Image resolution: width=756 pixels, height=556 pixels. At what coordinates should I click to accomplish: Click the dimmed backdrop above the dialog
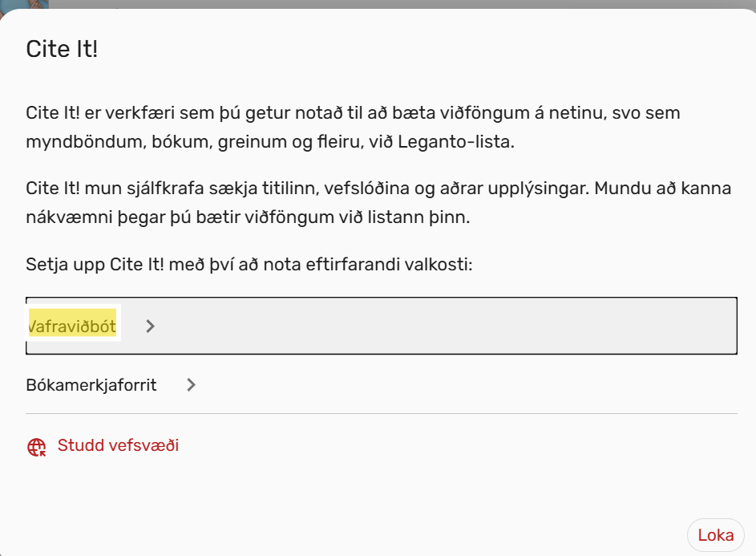401,4
